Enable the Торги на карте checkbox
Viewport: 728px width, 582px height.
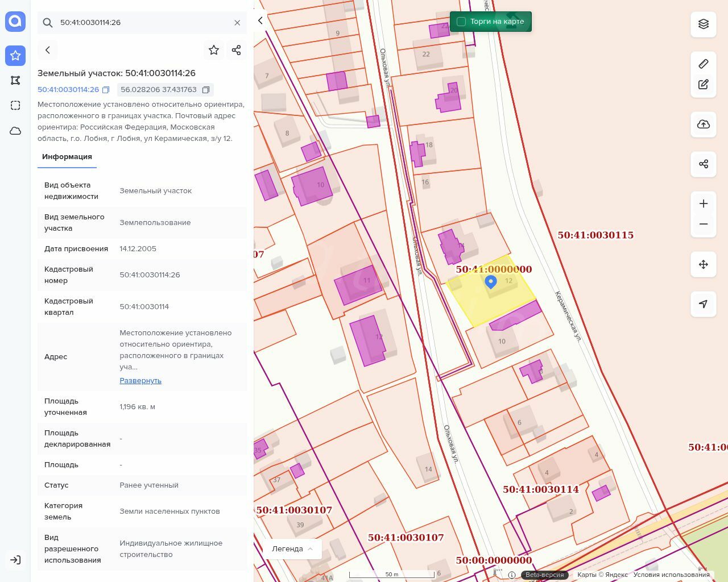(461, 22)
